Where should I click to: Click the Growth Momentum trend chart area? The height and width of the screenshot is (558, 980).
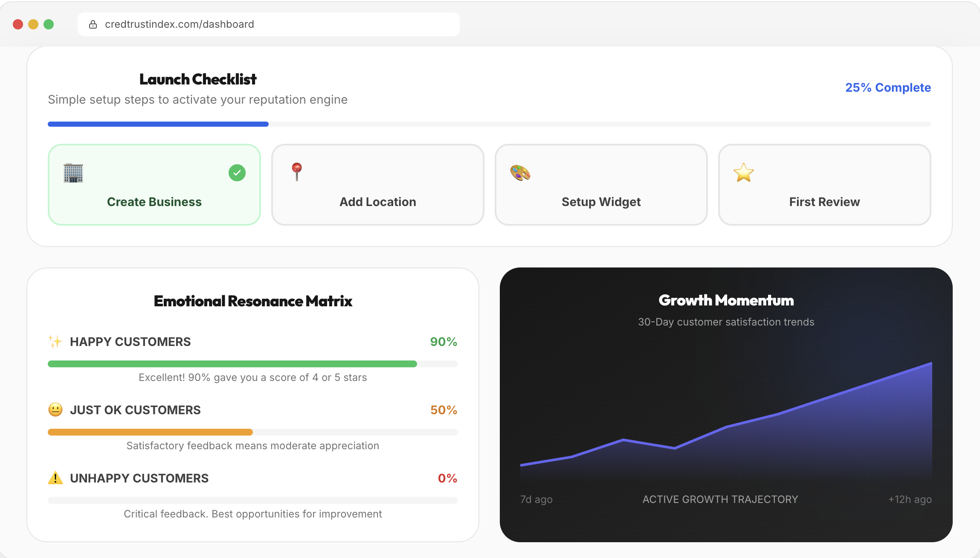tap(726, 422)
